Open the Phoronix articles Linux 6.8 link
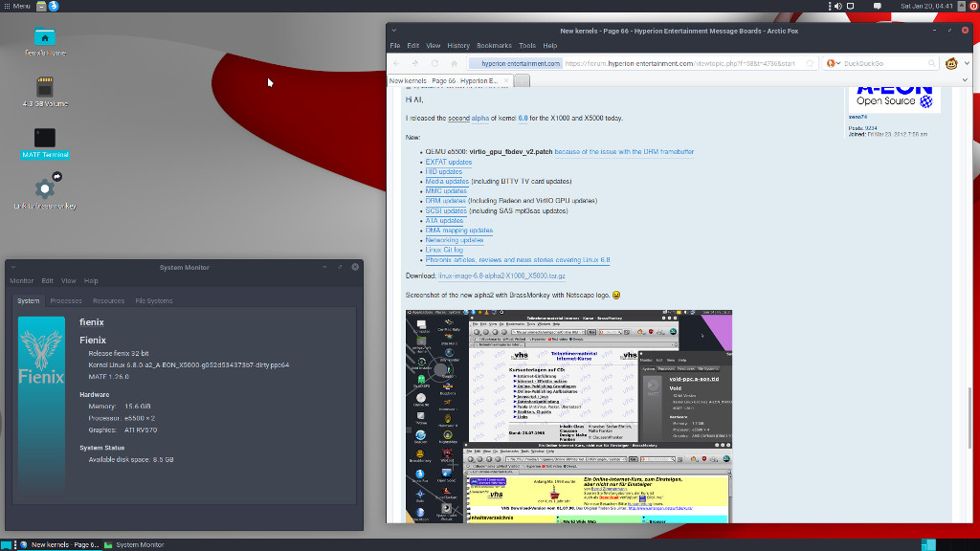 coord(518,260)
